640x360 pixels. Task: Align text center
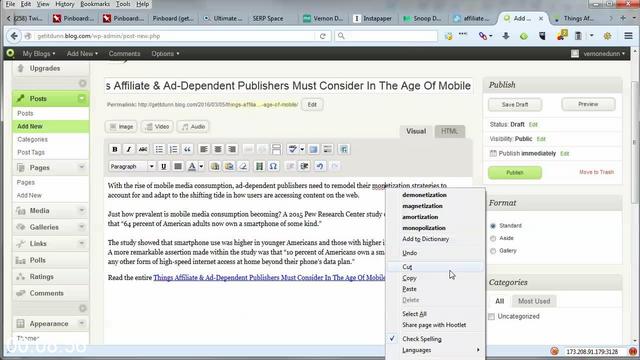click(x=218, y=149)
